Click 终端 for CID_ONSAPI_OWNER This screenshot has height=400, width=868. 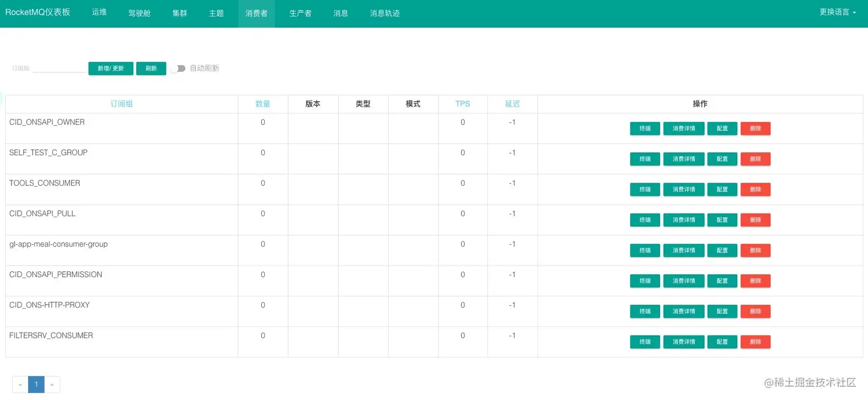[645, 129]
